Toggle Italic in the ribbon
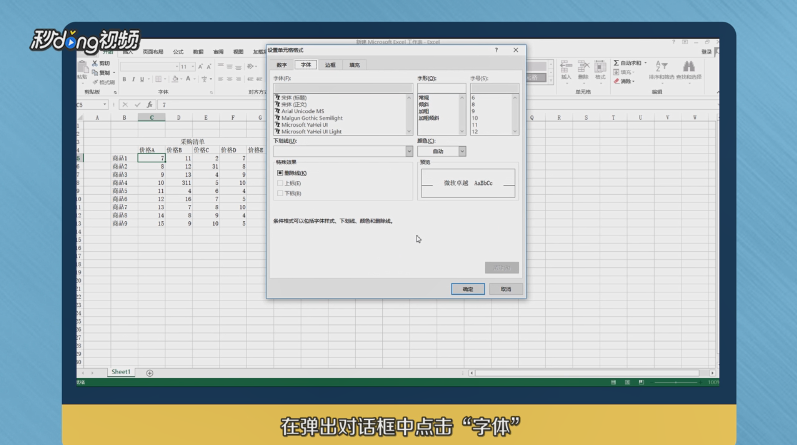 click(x=133, y=79)
